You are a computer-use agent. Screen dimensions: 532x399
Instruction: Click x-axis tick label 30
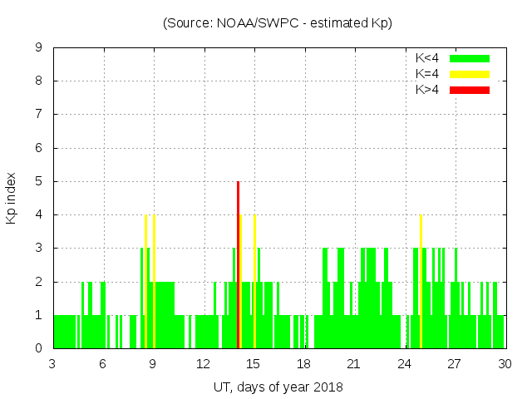tap(504, 363)
